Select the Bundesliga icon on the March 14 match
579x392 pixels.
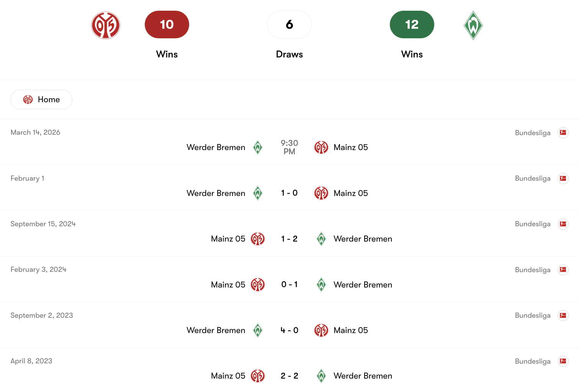pyautogui.click(x=563, y=132)
